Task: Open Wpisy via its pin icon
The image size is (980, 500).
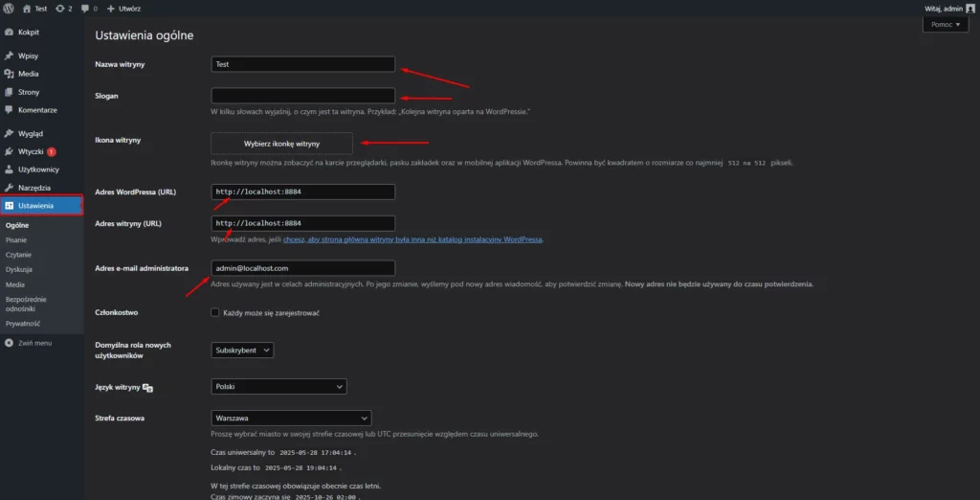Action: [9, 56]
